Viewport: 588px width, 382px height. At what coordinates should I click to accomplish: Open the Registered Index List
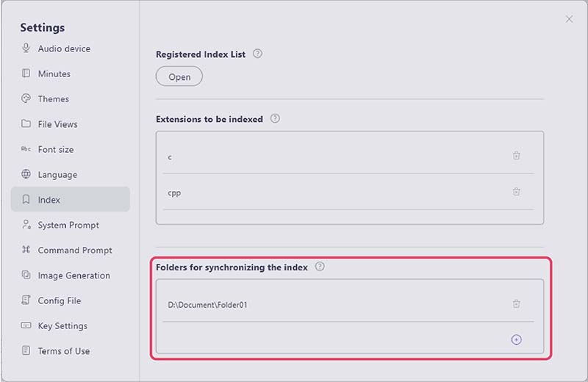point(179,76)
